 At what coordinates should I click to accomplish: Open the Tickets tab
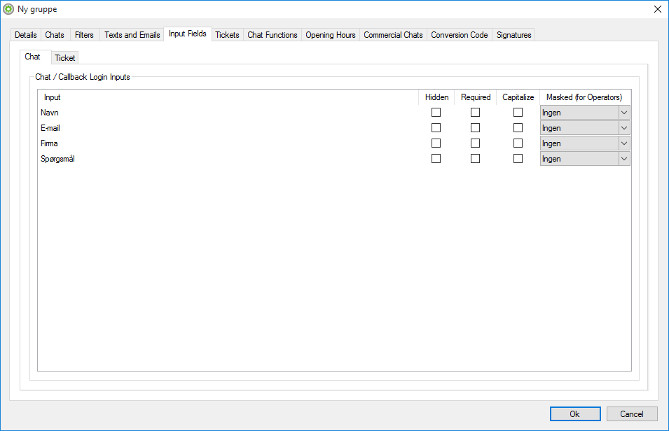click(x=227, y=35)
